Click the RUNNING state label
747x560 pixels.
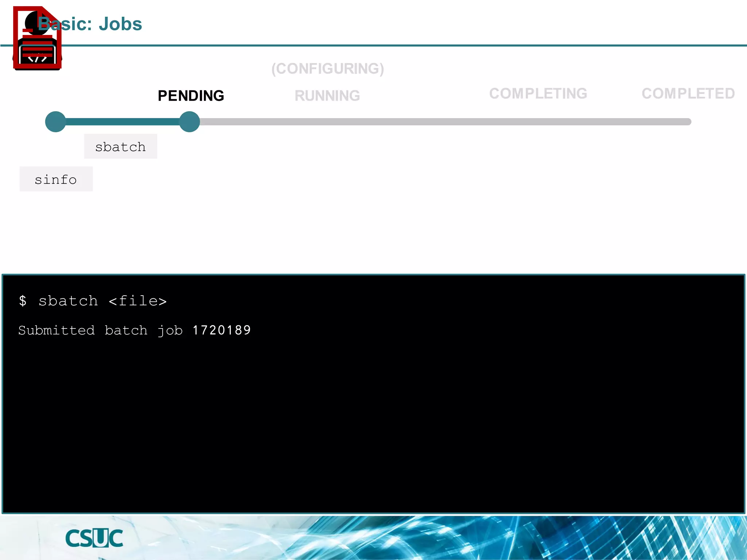(x=327, y=96)
